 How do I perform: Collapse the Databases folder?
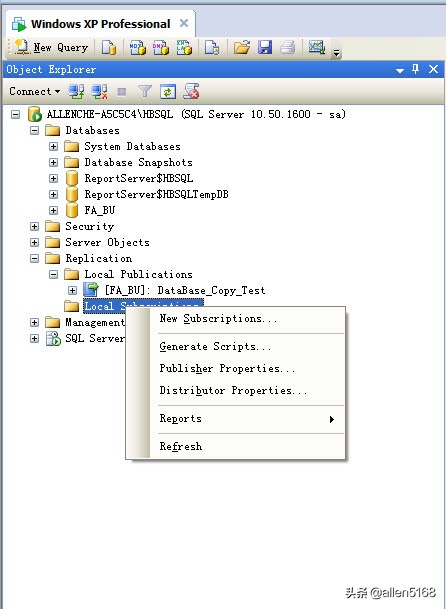pos(35,130)
